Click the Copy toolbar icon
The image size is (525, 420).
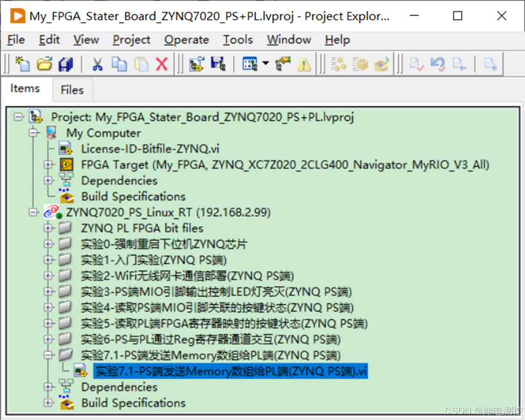[119, 63]
